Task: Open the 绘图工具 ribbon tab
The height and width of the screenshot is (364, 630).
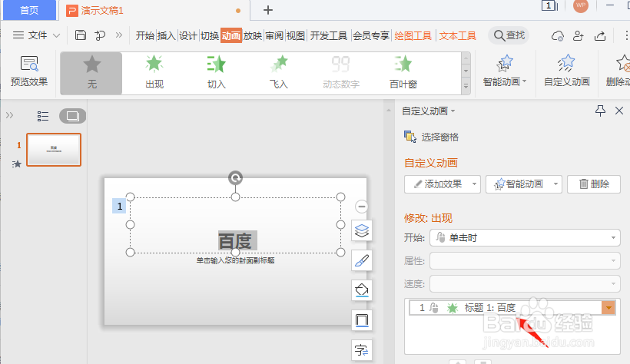Action: pos(413,36)
